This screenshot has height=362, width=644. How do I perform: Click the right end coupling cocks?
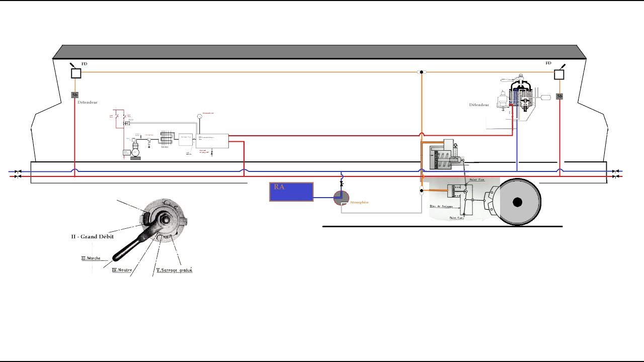pos(615,174)
